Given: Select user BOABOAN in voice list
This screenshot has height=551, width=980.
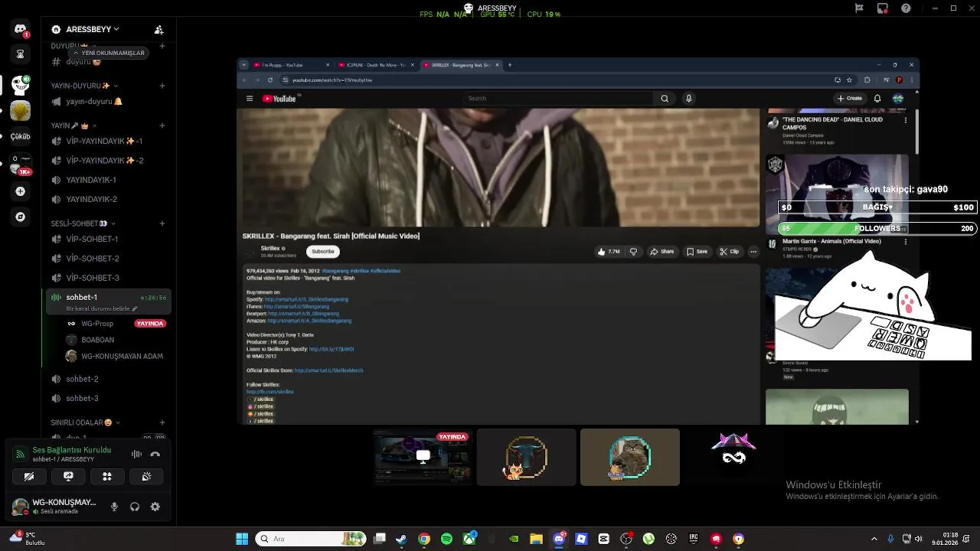Looking at the screenshot, I should pos(115,340).
